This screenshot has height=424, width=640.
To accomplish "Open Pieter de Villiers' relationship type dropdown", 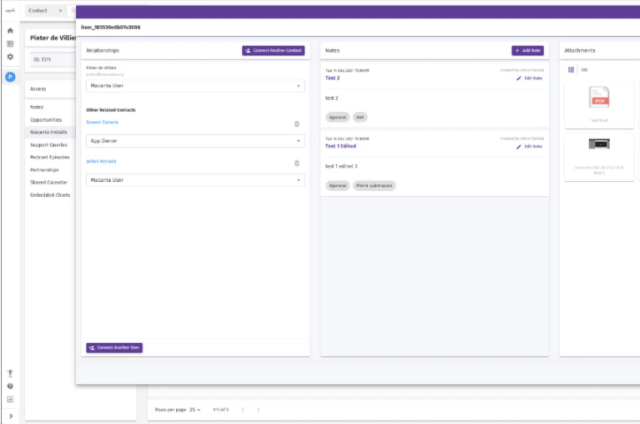I will [x=195, y=86].
